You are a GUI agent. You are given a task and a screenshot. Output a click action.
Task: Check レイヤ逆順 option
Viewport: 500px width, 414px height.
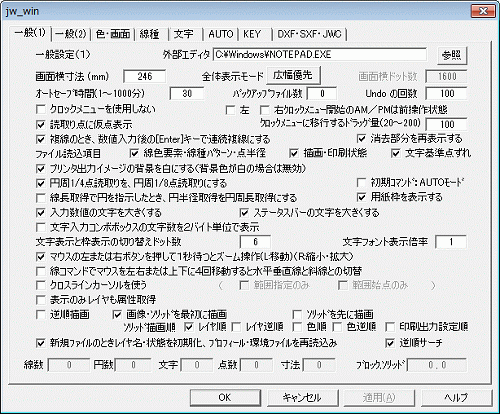(x=236, y=327)
